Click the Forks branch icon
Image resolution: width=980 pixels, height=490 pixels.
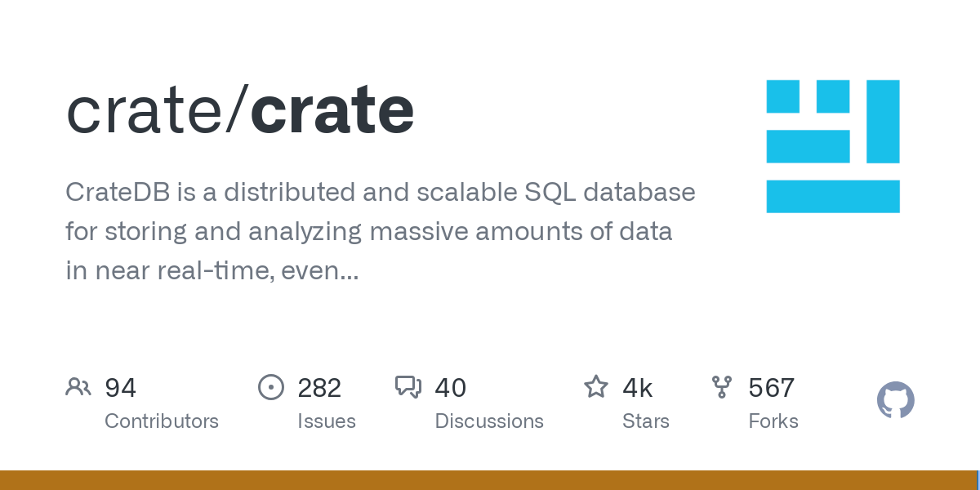(x=722, y=386)
